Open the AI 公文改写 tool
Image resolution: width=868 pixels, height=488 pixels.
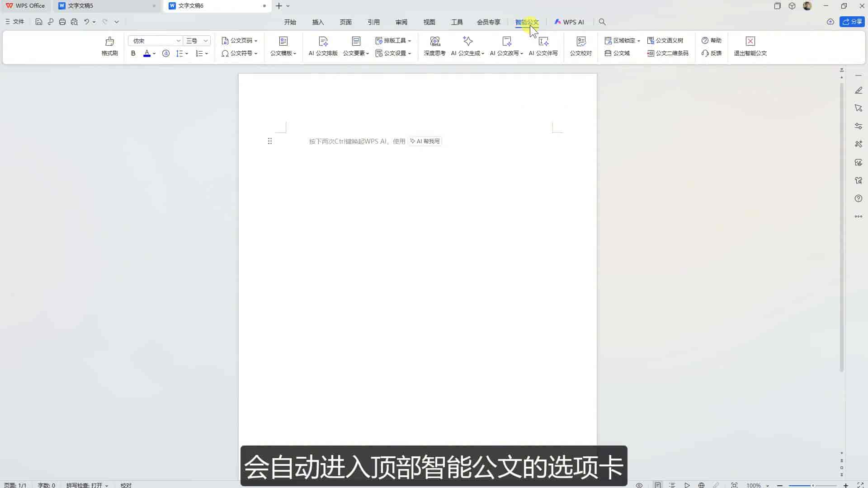pos(506,47)
